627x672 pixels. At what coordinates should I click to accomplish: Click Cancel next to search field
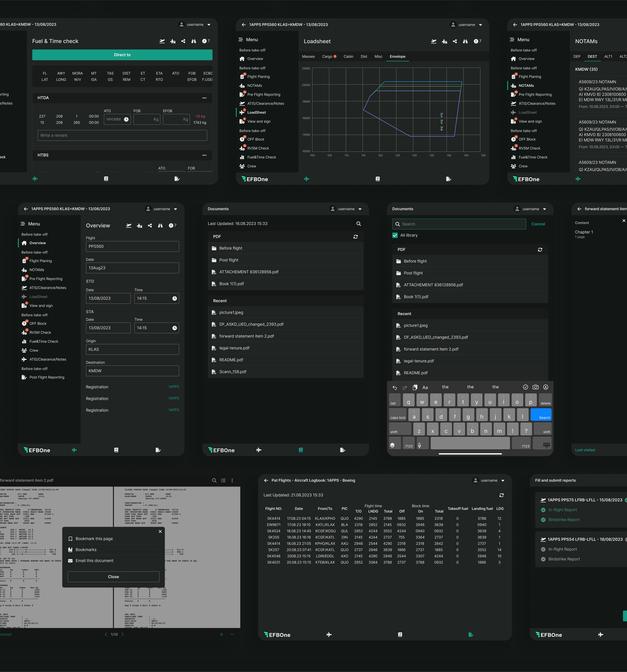pos(538,224)
